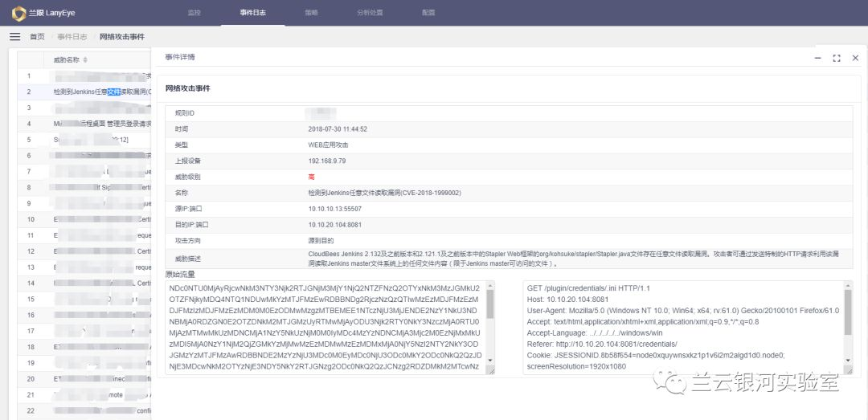Open the hamburger sidebar menu
Image resolution: width=868 pixels, height=420 pixels.
pyautogui.click(x=15, y=36)
